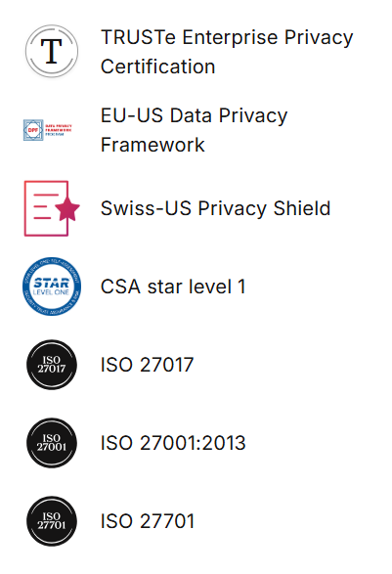Viewport: 392px width, 574px height.
Task: Click the pink star on the certificate icon
Action: pyautogui.click(x=67, y=208)
